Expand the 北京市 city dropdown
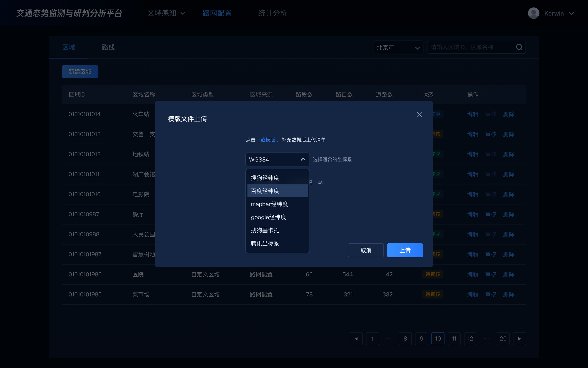This screenshot has width=588, height=368. tap(398, 48)
